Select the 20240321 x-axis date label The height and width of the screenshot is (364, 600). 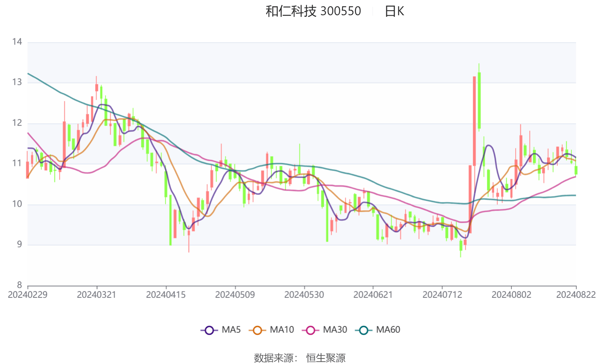pos(96,295)
